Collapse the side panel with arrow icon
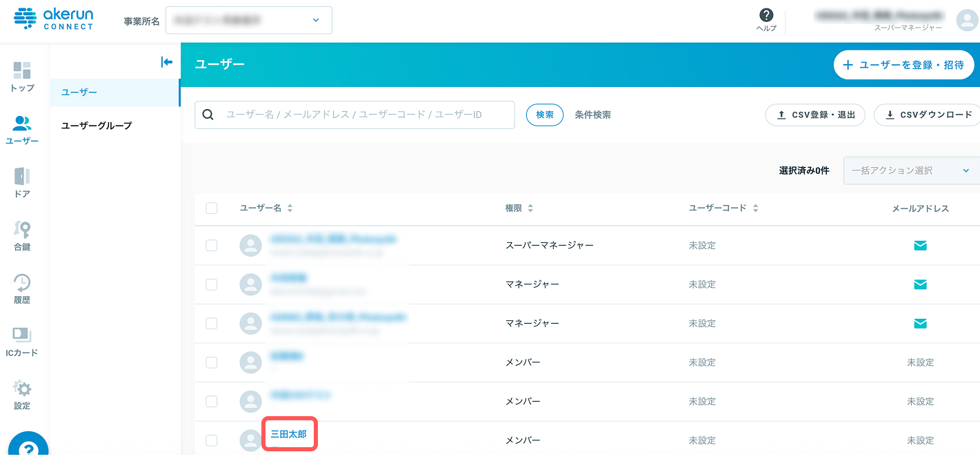The height and width of the screenshot is (461, 980). tap(166, 62)
